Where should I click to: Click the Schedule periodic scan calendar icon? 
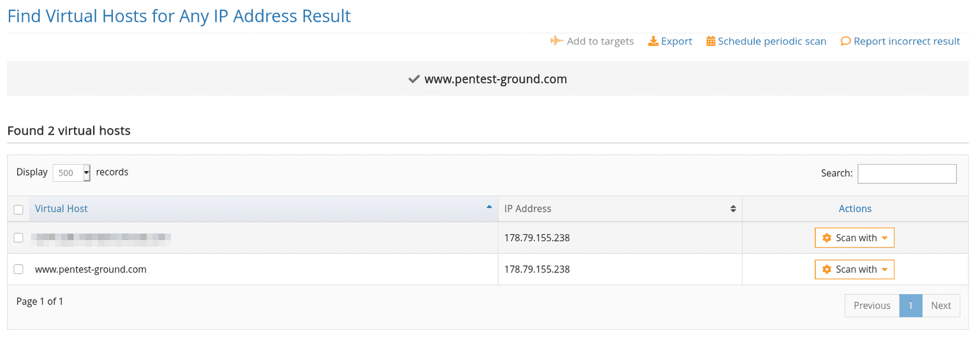(x=711, y=41)
